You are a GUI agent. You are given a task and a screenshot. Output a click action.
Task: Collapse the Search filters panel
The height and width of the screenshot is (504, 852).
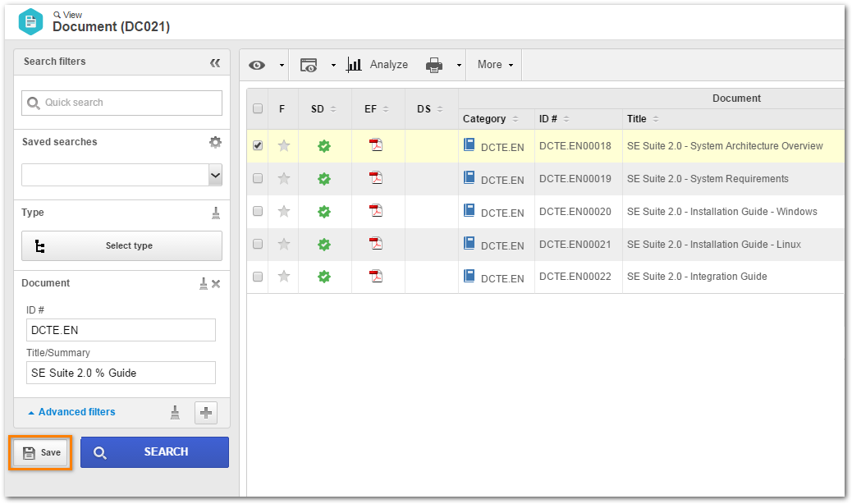[215, 63]
